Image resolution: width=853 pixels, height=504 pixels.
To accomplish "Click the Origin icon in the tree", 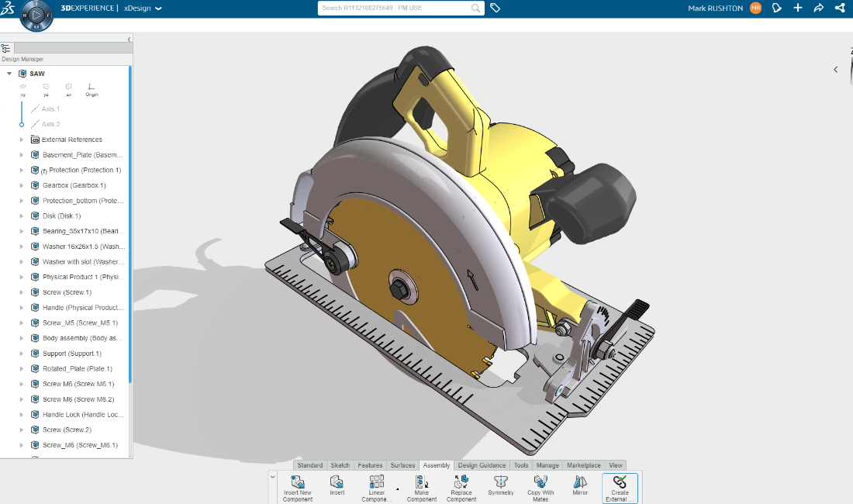I will (x=92, y=86).
